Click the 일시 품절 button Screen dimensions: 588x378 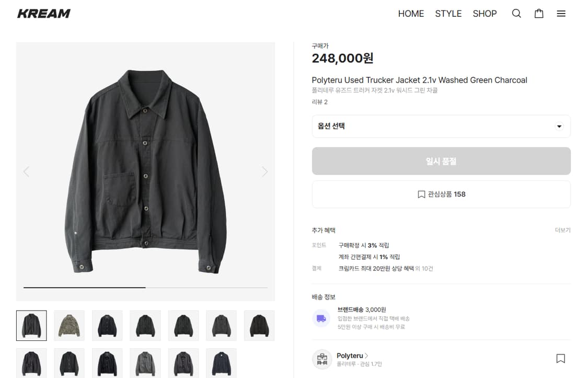click(441, 161)
